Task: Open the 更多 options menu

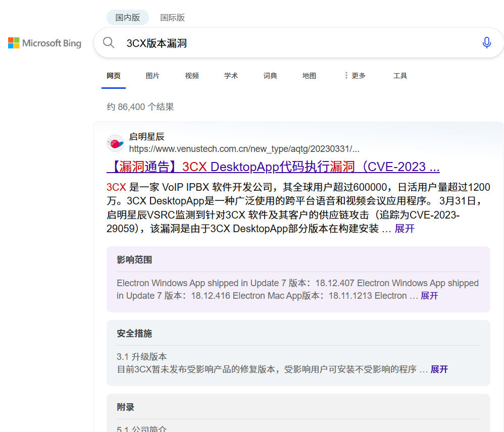Action: point(355,76)
